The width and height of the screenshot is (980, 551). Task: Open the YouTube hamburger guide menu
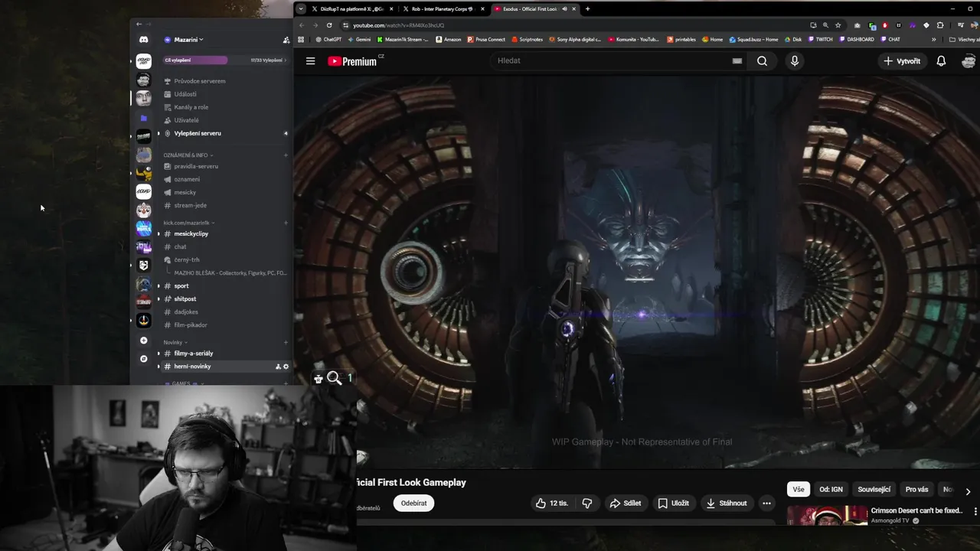point(310,60)
